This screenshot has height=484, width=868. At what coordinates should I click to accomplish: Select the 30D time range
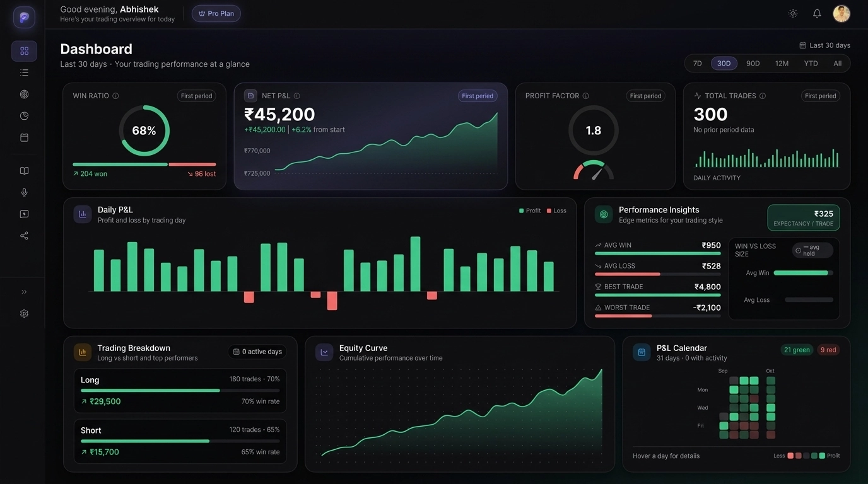point(724,63)
